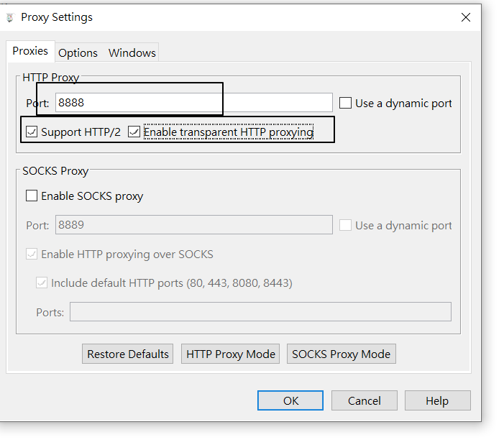Screen dimensions: 504x445
Task: Click the SOCKS port field showing 8889
Action: 194,225
